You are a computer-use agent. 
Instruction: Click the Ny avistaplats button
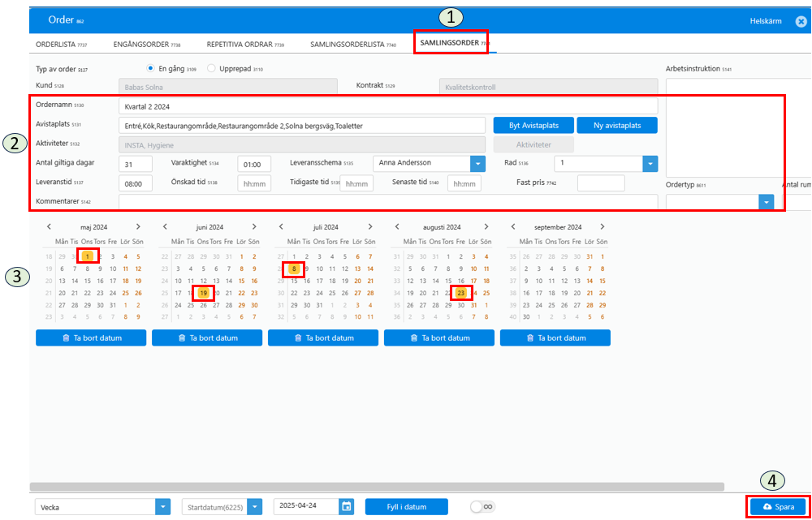point(617,125)
